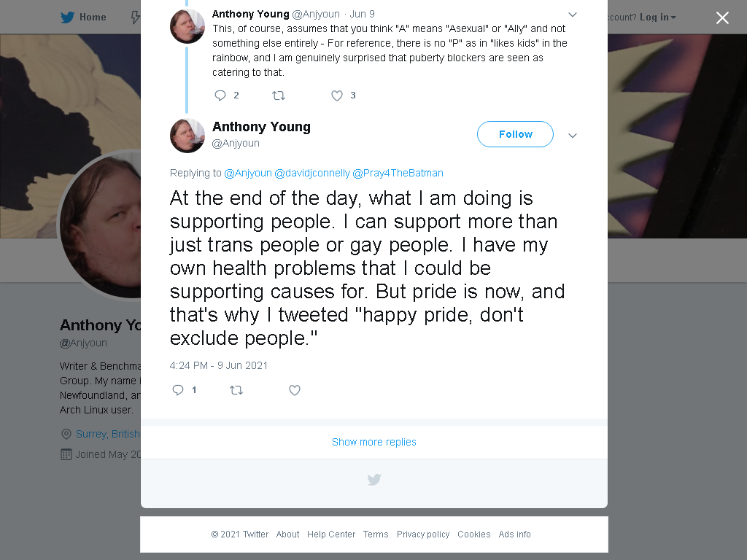This screenshot has width=747, height=560.
Task: Click the reply icon on the top tweet
Action: 220,96
